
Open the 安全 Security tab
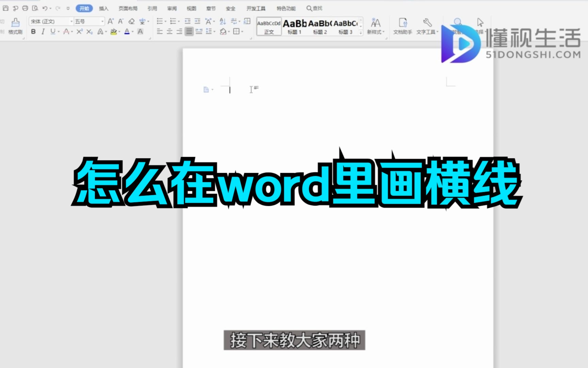click(230, 8)
